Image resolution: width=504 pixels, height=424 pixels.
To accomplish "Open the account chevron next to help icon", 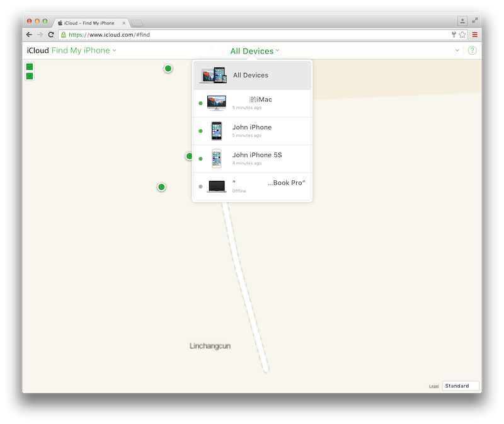I will tap(457, 50).
